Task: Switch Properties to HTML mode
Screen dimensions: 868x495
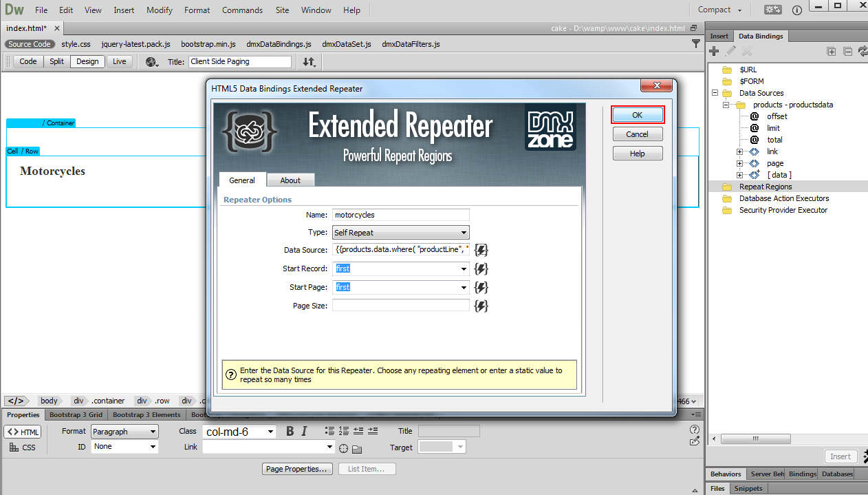Action: click(23, 432)
